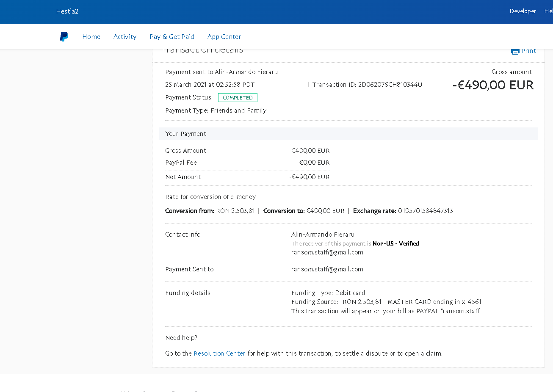Click the Print link

pyautogui.click(x=529, y=51)
